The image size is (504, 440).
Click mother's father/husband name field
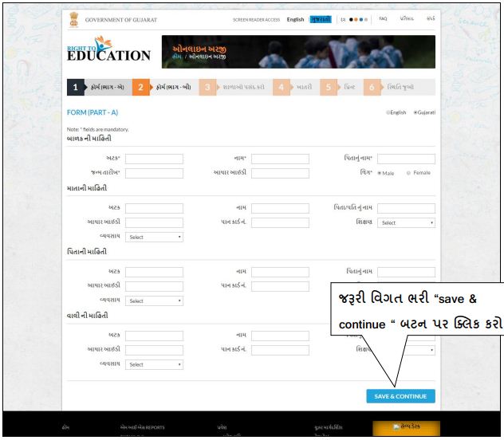pos(406,208)
